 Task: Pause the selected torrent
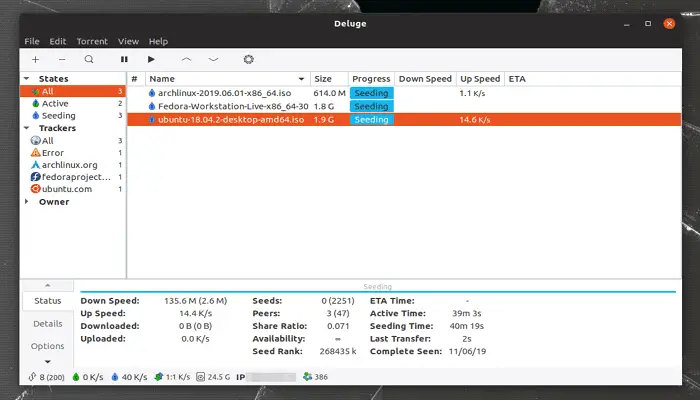[124, 59]
